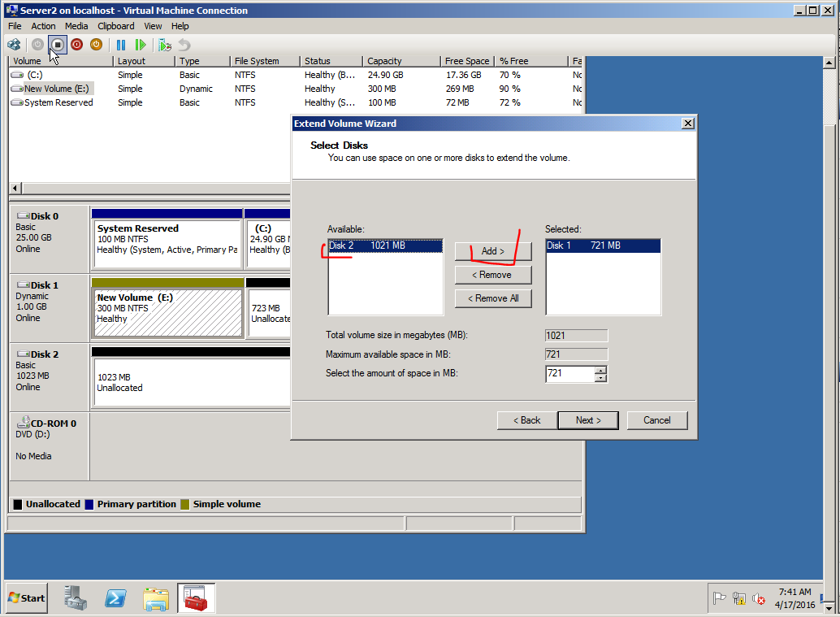Click the 723 MB Unallocated block on Disk 1
The image size is (840, 617).
click(x=269, y=308)
